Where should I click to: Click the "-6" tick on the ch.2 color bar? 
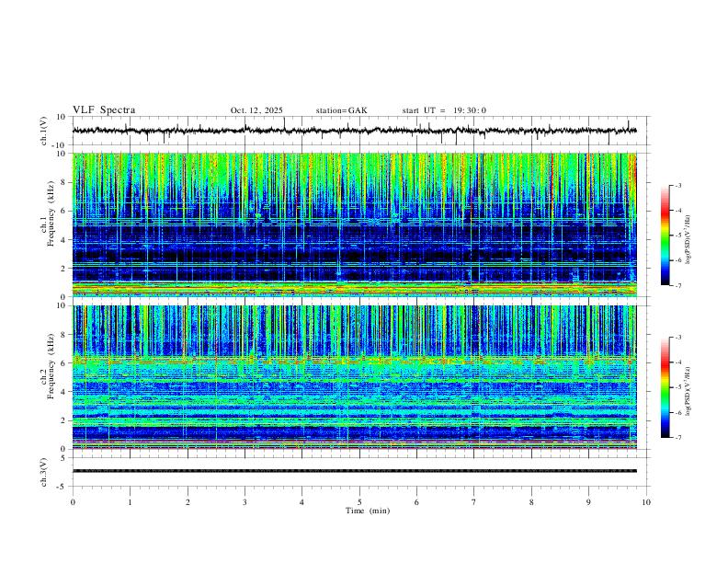pos(678,412)
